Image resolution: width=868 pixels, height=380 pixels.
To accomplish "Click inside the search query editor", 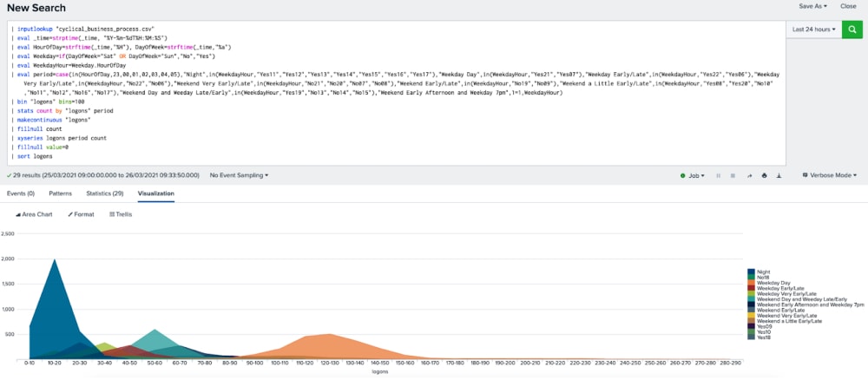I will pos(391,130).
